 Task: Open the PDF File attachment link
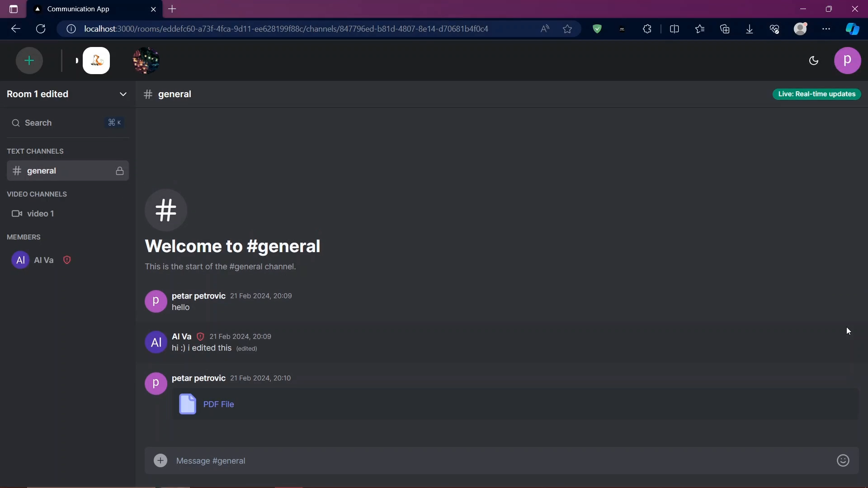(x=218, y=404)
